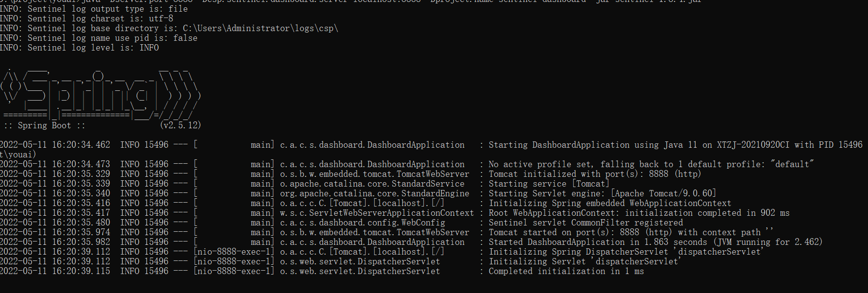Click the "Initializing Servlet 'dispatcherServlet'" message

pyautogui.click(x=584, y=261)
